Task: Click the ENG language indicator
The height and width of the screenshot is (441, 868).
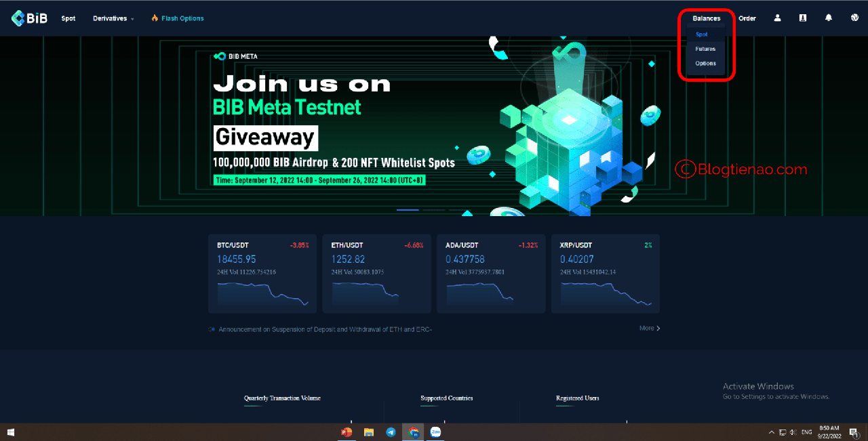Action: [807, 432]
